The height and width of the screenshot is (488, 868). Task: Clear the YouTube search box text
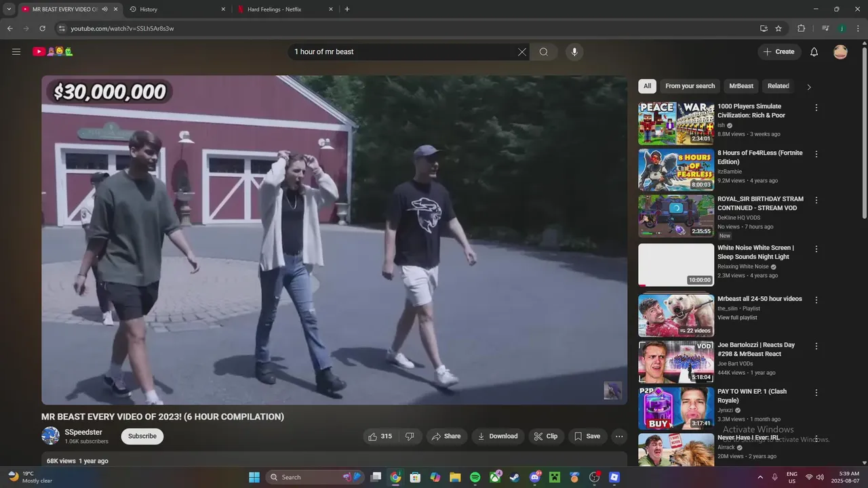point(522,52)
